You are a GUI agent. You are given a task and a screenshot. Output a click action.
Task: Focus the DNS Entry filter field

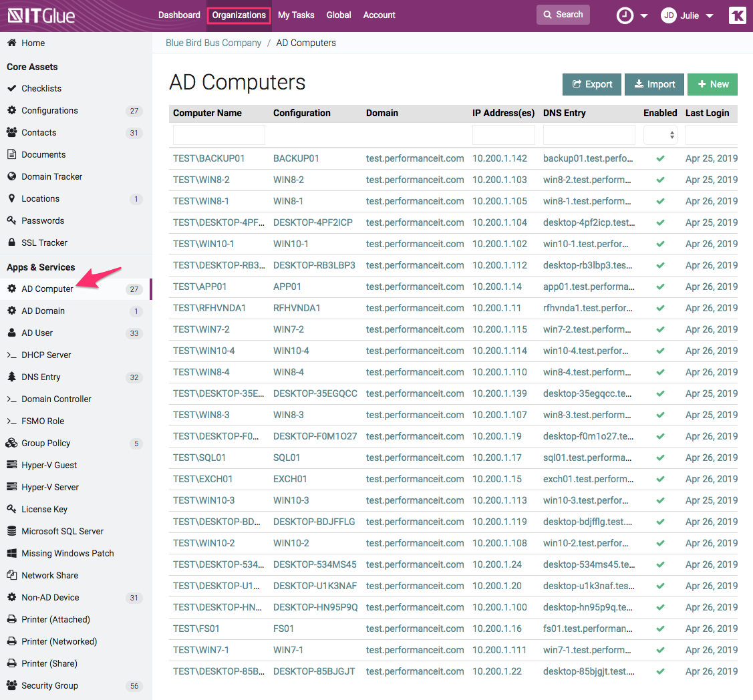pos(589,135)
